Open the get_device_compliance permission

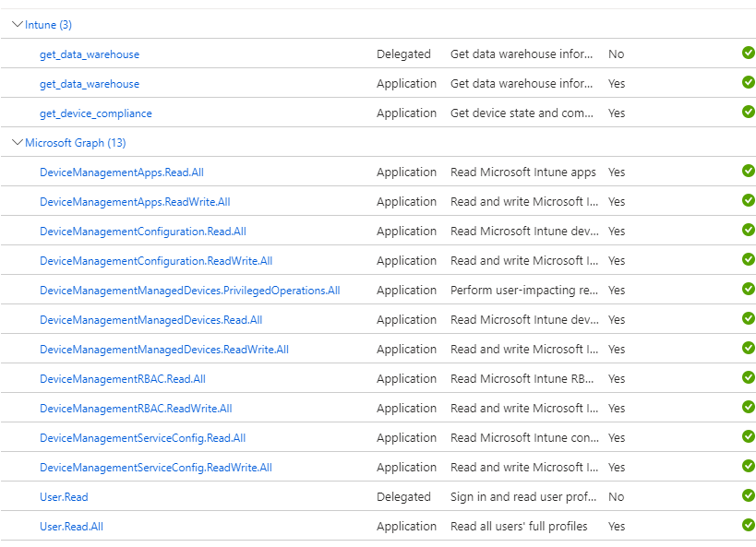95,113
